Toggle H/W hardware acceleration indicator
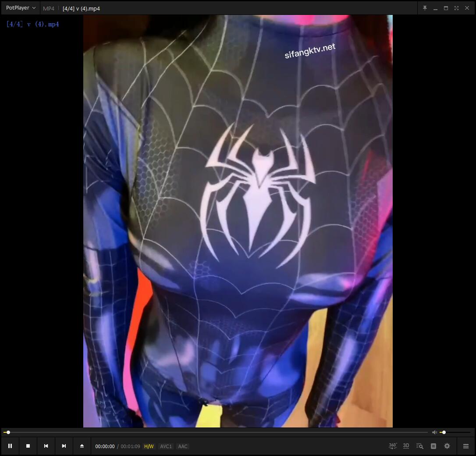This screenshot has height=456, width=476. click(149, 446)
